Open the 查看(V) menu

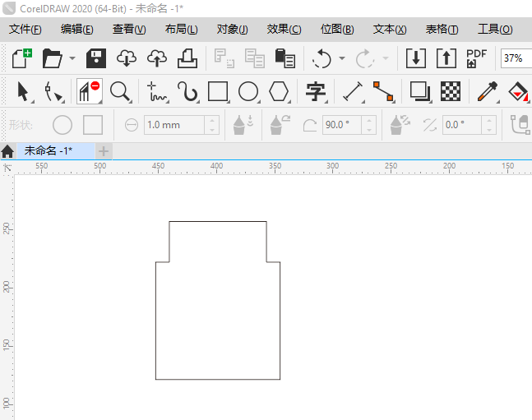click(129, 29)
